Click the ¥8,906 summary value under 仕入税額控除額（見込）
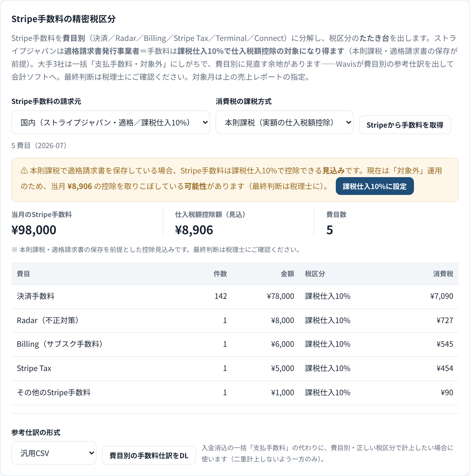 194,230
